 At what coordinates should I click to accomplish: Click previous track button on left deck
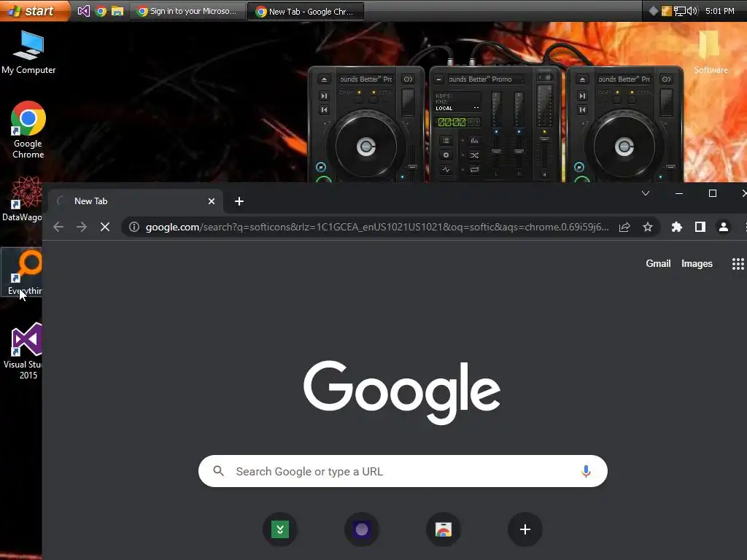point(324,110)
